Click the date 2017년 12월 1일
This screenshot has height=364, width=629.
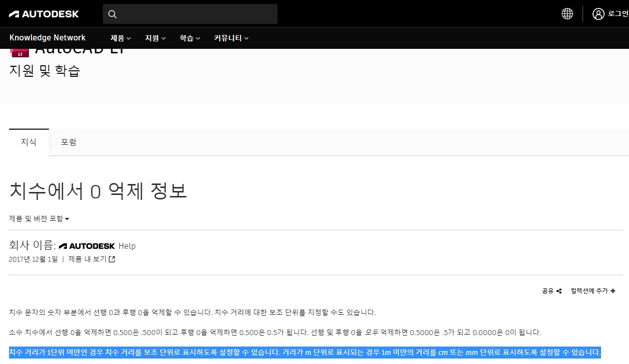pos(33,259)
